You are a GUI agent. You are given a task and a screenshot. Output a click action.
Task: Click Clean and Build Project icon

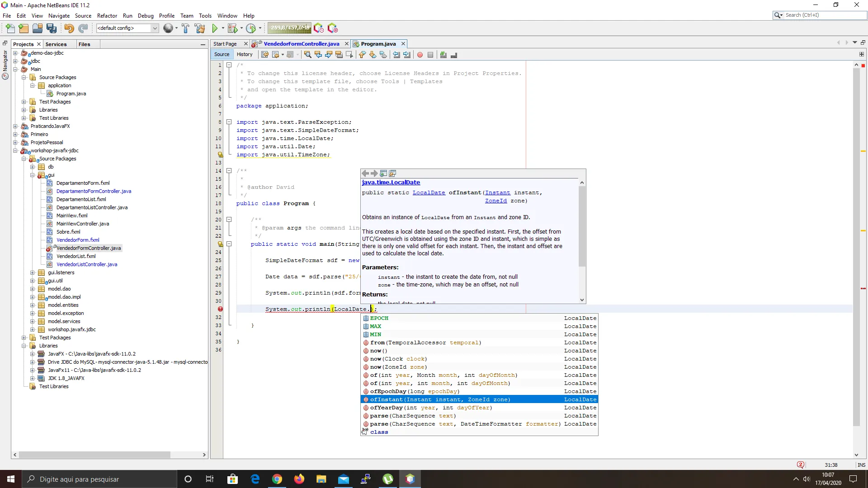tap(200, 28)
